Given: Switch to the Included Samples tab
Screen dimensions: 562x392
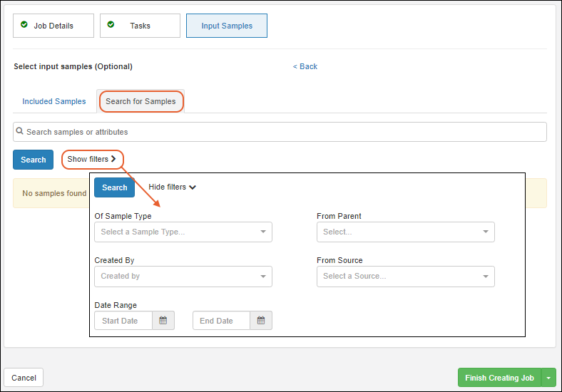Looking at the screenshot, I should (54, 101).
